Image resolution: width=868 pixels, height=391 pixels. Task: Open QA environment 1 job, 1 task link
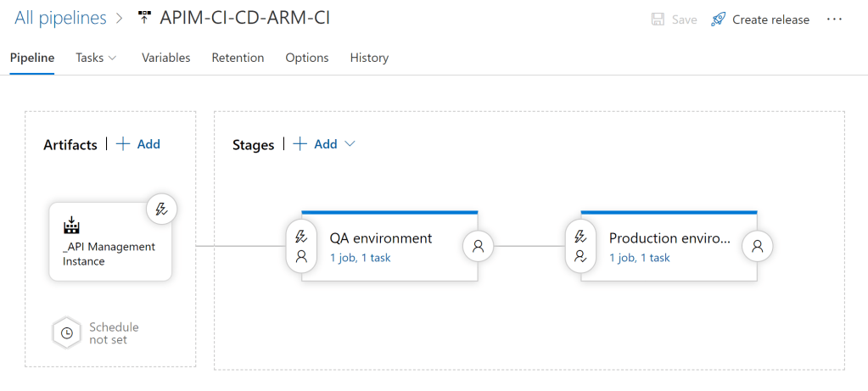[x=360, y=258]
